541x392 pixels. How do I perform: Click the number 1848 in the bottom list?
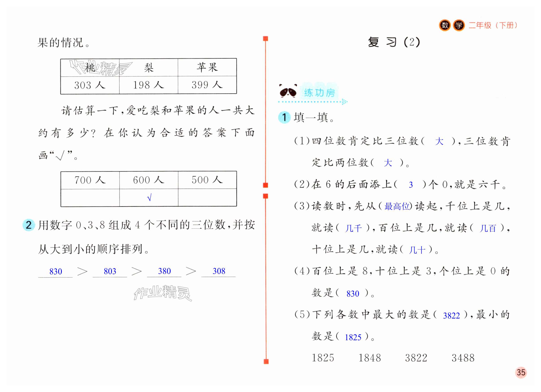(369, 358)
